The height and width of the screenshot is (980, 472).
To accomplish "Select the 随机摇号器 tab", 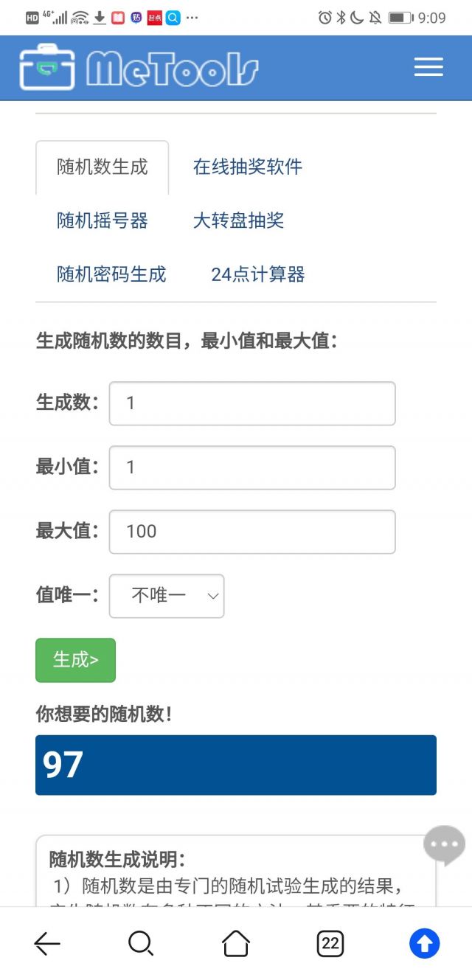I will tap(103, 220).
